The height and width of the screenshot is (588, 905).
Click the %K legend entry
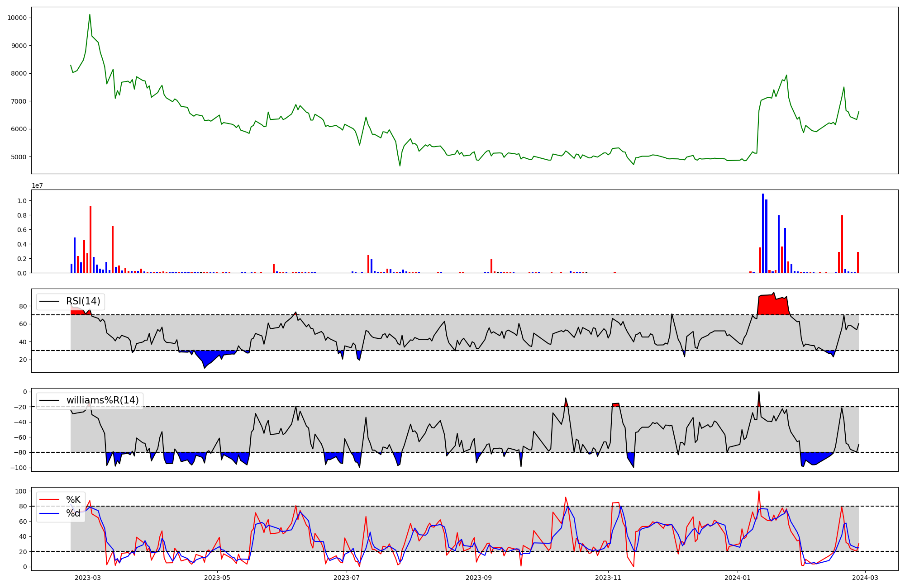(73, 500)
